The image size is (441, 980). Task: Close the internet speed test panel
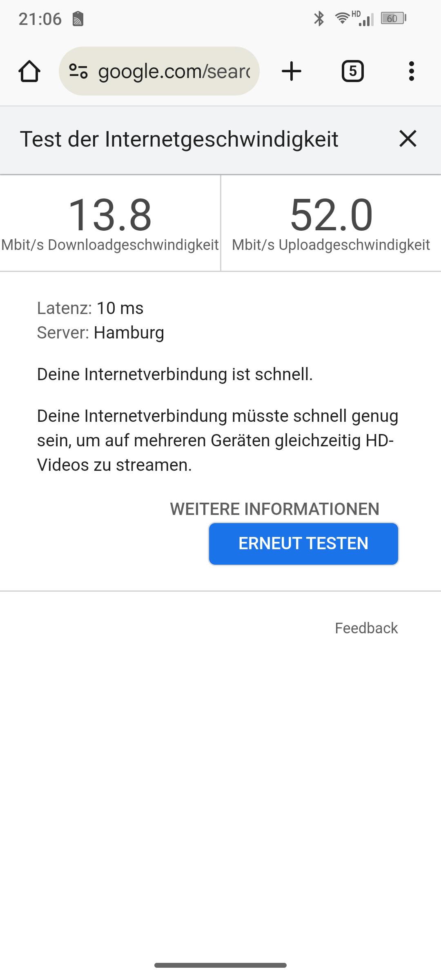point(408,139)
